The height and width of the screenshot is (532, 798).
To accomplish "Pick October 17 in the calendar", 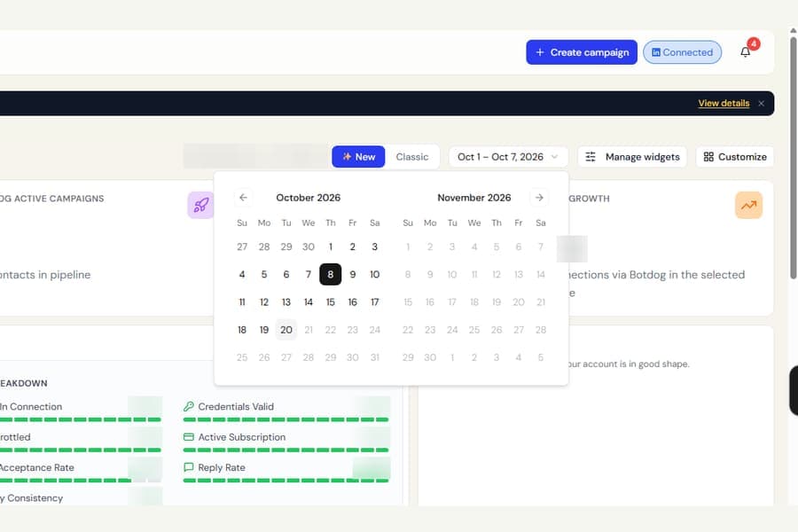I will point(374,302).
